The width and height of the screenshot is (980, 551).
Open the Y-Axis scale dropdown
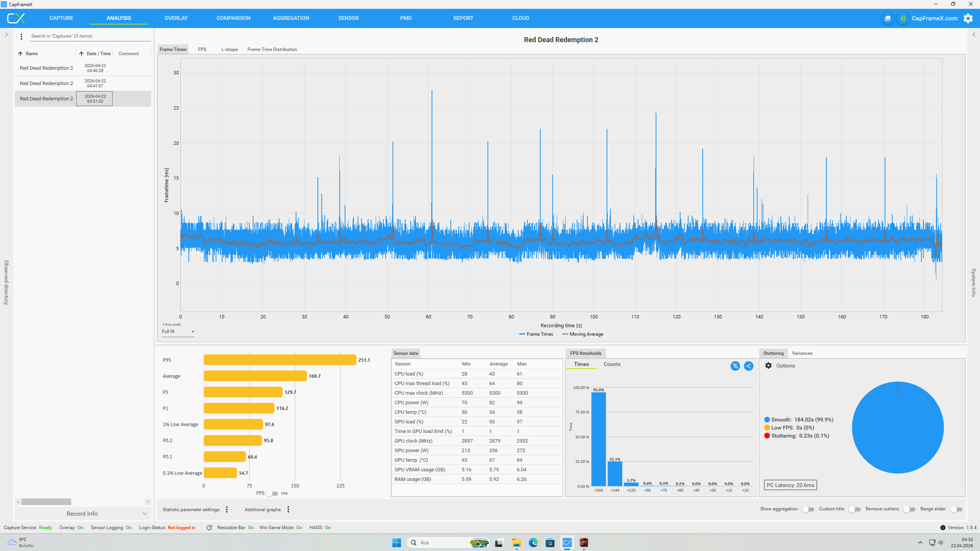click(178, 332)
